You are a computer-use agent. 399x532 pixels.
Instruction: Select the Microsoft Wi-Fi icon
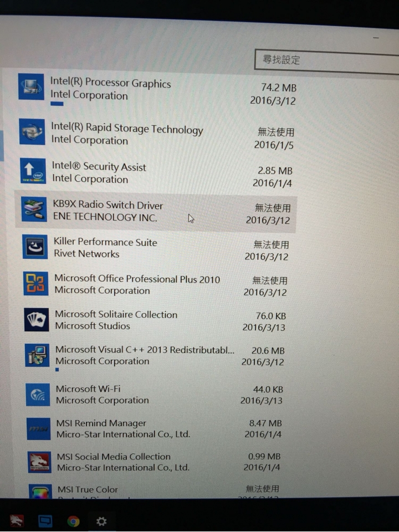click(x=38, y=395)
